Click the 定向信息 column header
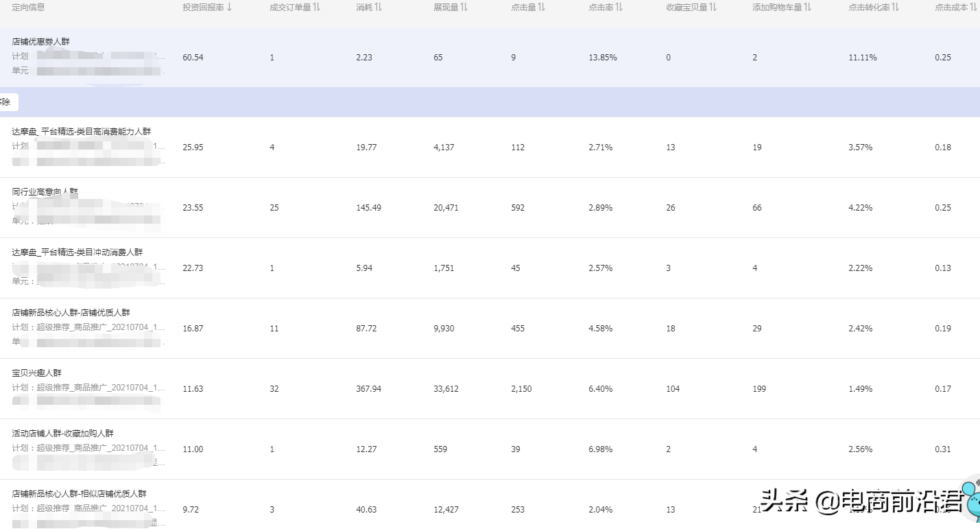980x529 pixels. (x=28, y=8)
